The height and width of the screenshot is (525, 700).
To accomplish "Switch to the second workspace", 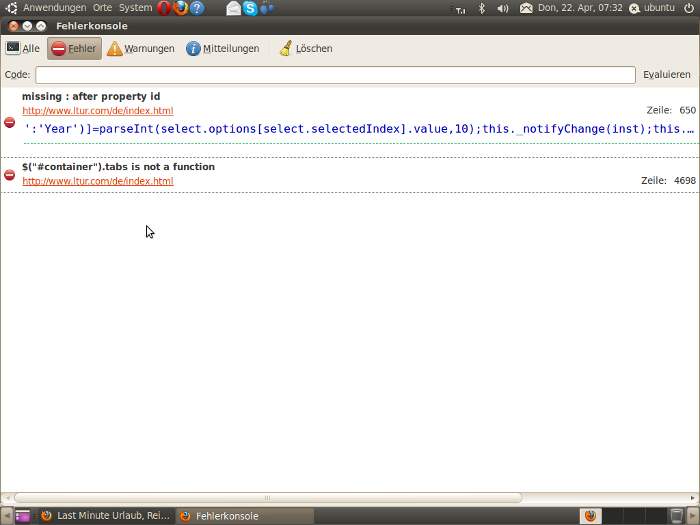I will pos(612,516).
